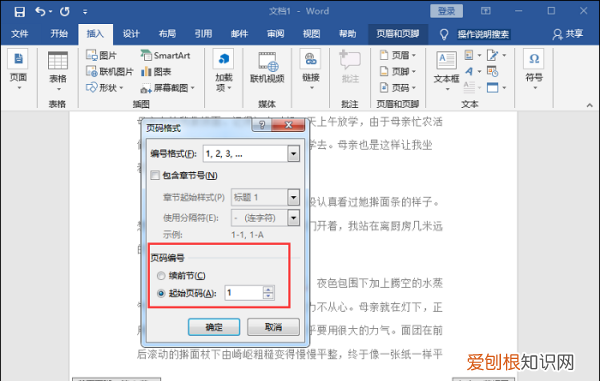Open the 编号格式 dropdown

click(293, 154)
